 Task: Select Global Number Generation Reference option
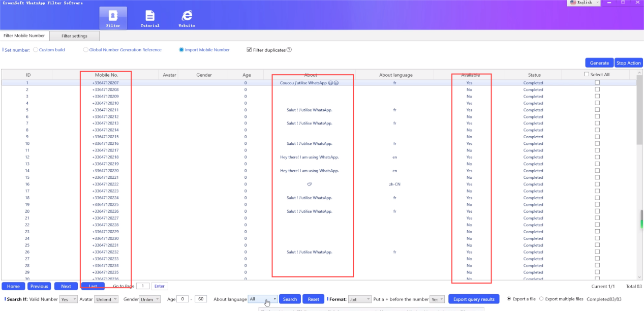click(85, 50)
